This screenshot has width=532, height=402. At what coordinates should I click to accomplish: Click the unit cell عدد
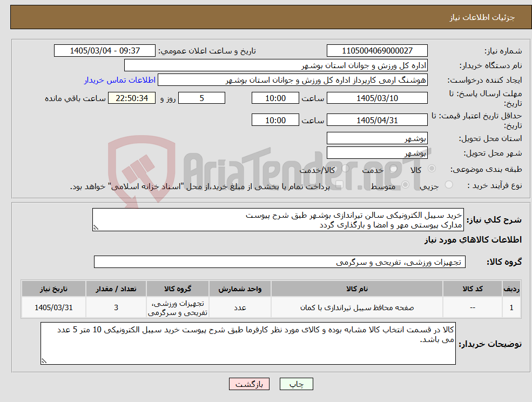(x=240, y=307)
